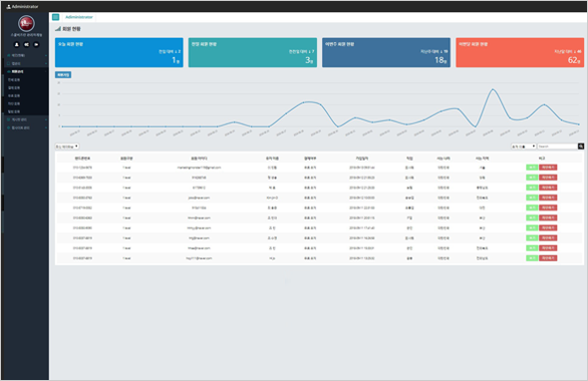
Task: Click the bar chart icon beside page title
Action: [x=58, y=29]
